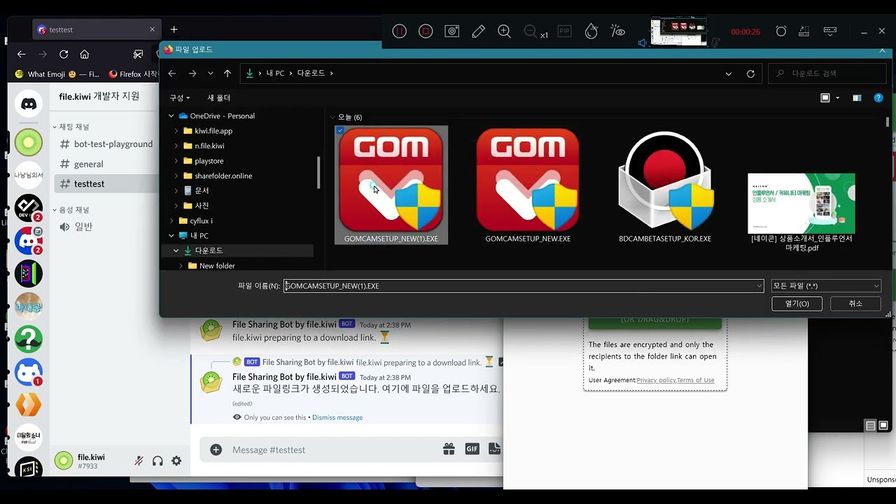Expand the kiwi.file.app folder node
The width and height of the screenshot is (896, 504).
[x=176, y=131]
